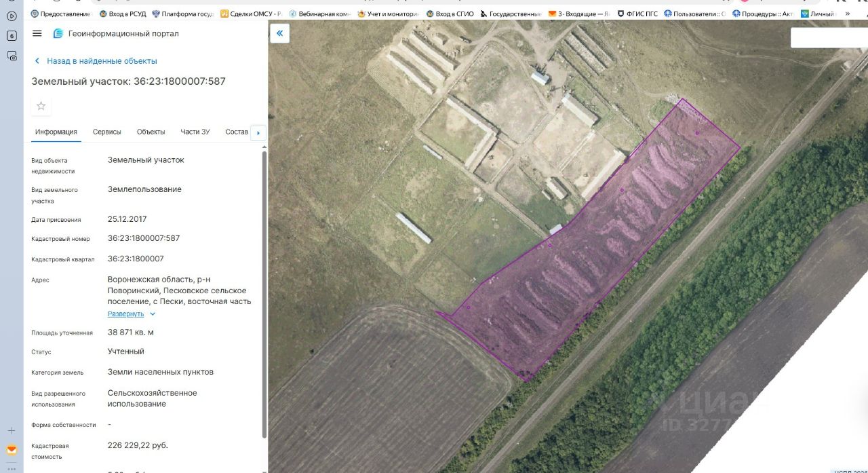The image size is (868, 473).
Task: Open the Объекты tab
Action: [x=151, y=132]
